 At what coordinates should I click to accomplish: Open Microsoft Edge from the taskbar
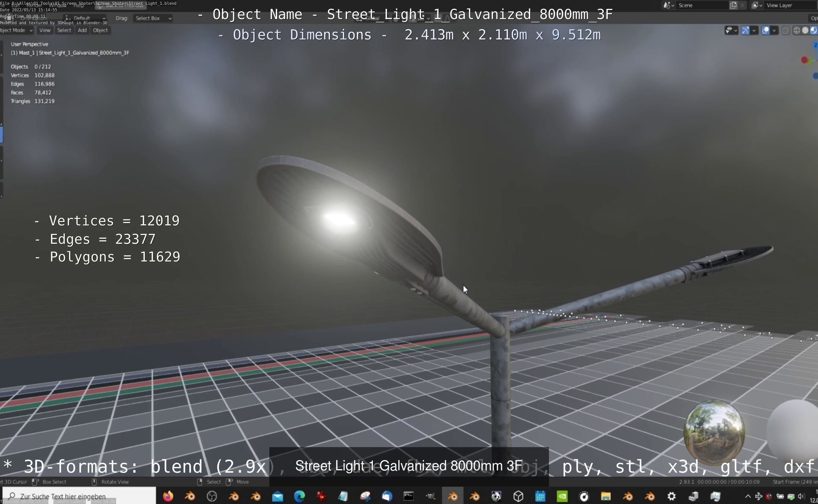(x=299, y=497)
